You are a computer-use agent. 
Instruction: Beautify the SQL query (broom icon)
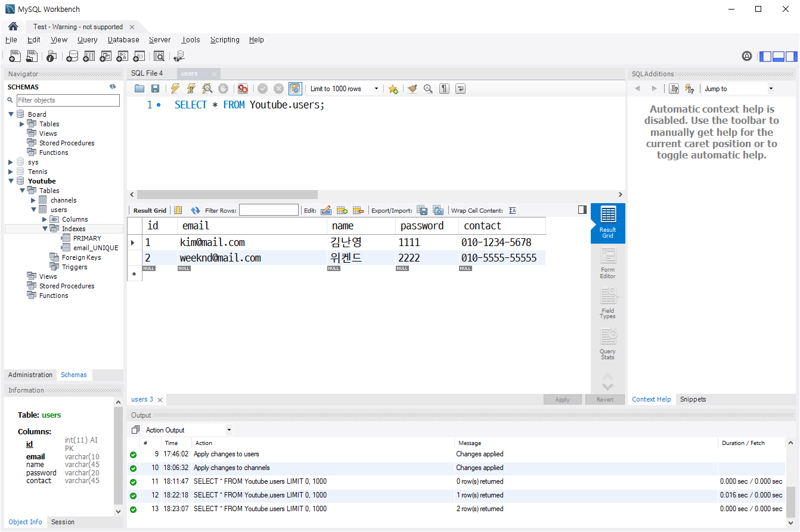click(x=412, y=89)
